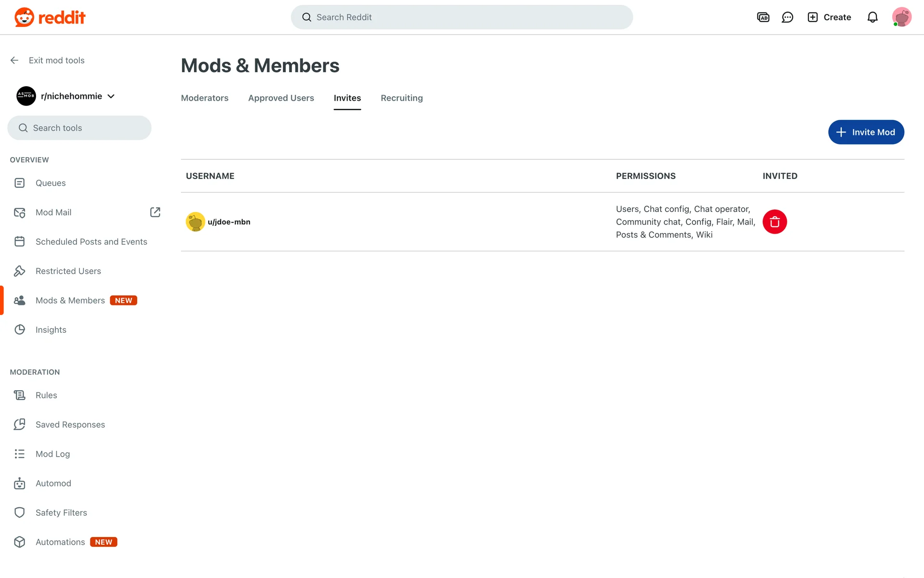Click the Reddit logo to go home
The image size is (924, 578).
coord(50,17)
